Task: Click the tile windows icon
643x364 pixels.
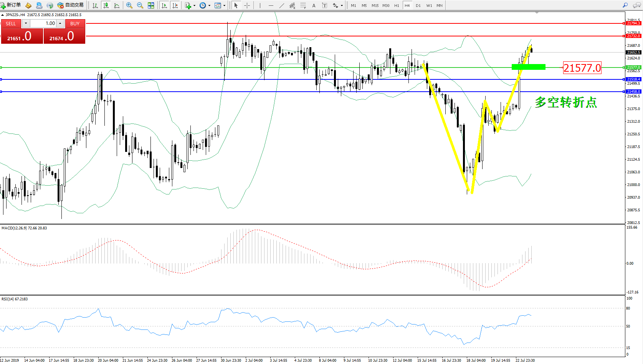Action: coord(151,5)
